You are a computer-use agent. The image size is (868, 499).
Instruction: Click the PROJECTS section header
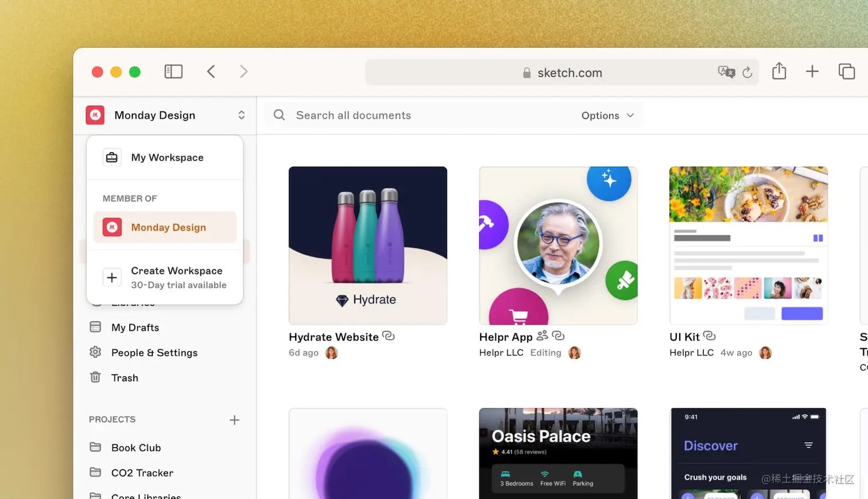tap(113, 419)
